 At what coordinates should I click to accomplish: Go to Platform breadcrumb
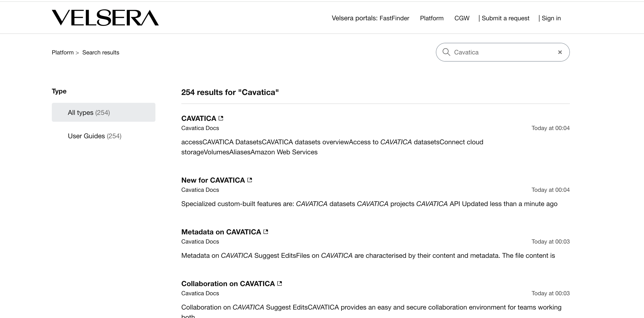click(63, 52)
